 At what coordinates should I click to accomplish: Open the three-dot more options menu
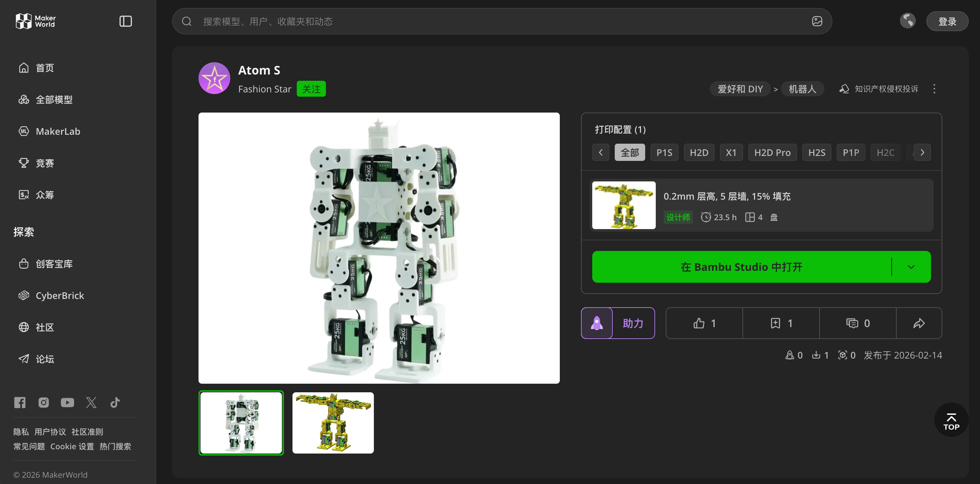coord(934,89)
